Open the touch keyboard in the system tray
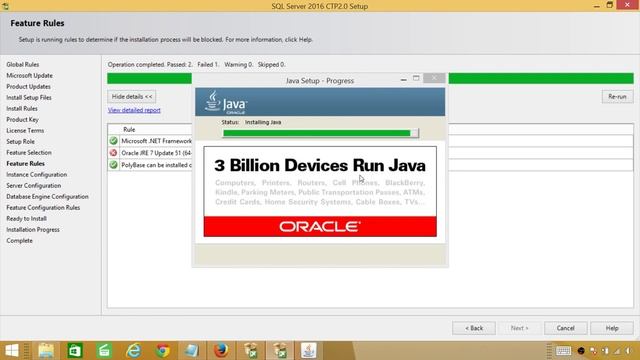This screenshot has width=640, height=360. (563, 351)
